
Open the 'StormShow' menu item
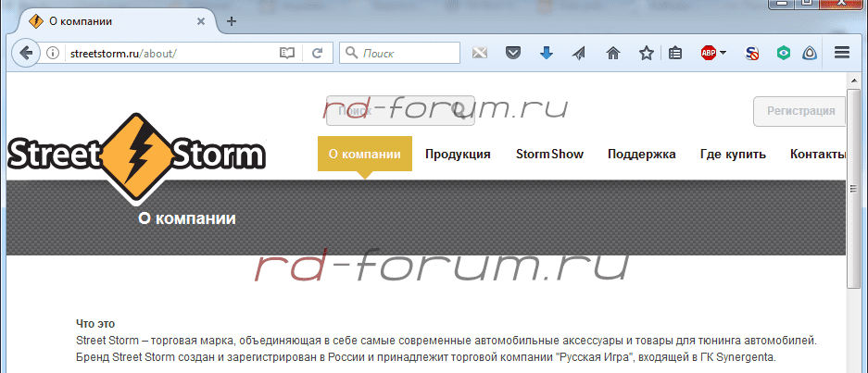[549, 154]
